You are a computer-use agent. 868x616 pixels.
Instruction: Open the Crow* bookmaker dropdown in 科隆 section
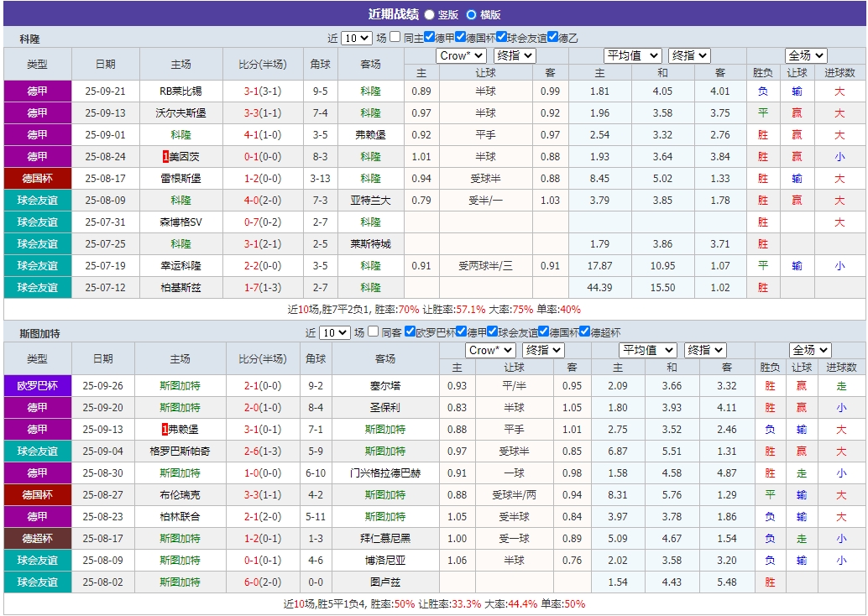(x=460, y=56)
